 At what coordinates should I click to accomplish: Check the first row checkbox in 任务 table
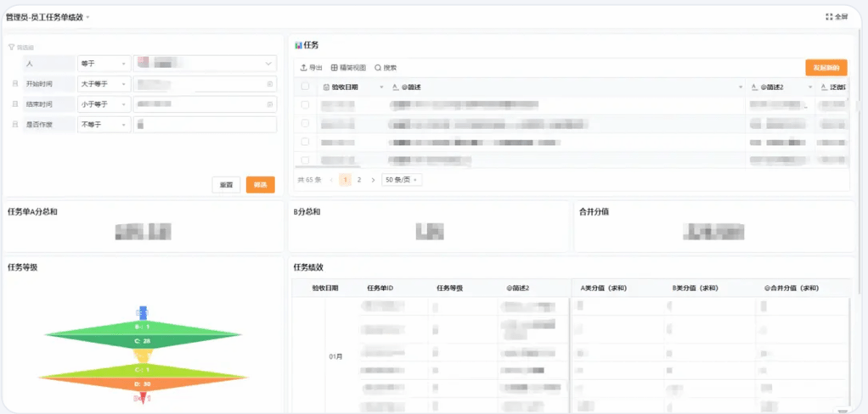click(306, 104)
